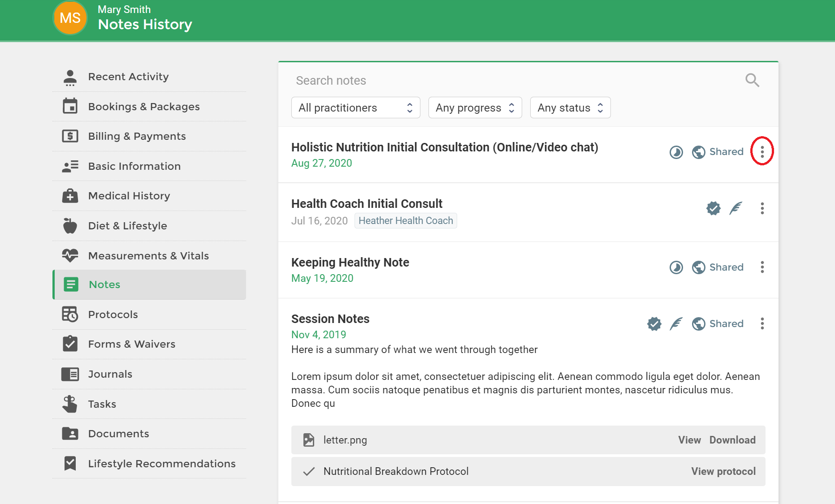Open the three-dot menu for Session Notes

pos(762,323)
